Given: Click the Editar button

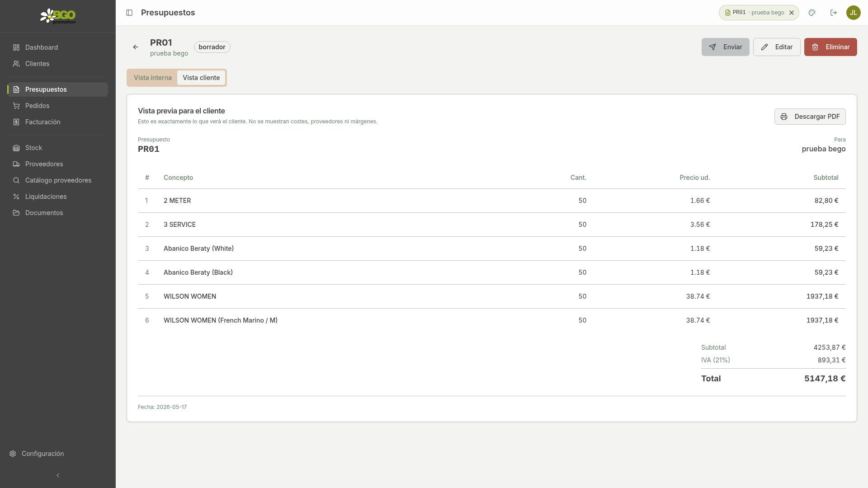Looking at the screenshot, I should (x=777, y=47).
